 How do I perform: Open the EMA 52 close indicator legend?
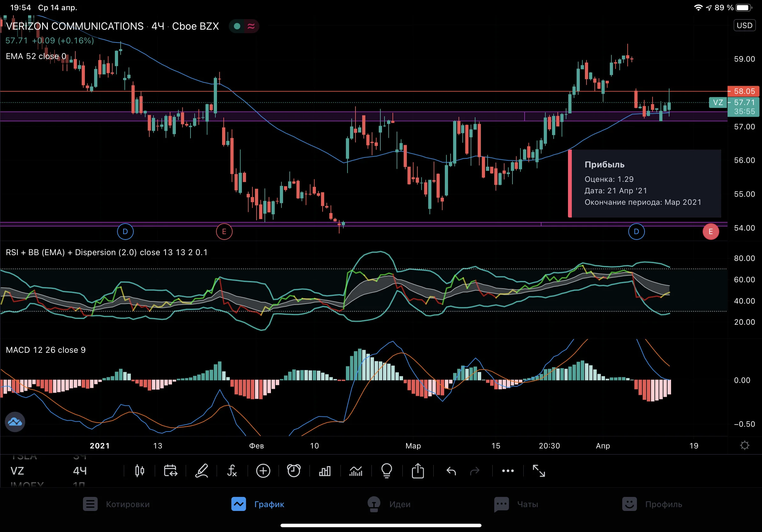coord(36,56)
